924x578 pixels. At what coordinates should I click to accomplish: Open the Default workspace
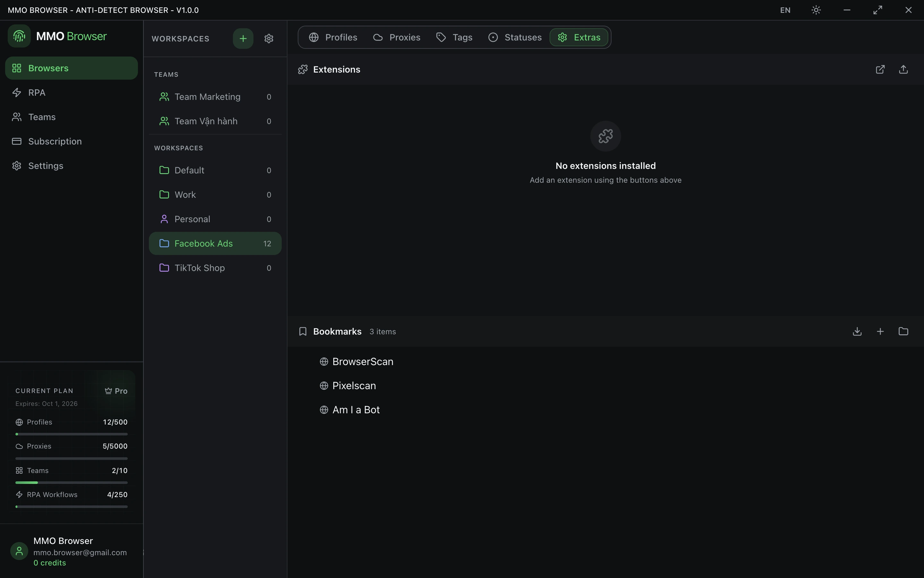coord(215,170)
